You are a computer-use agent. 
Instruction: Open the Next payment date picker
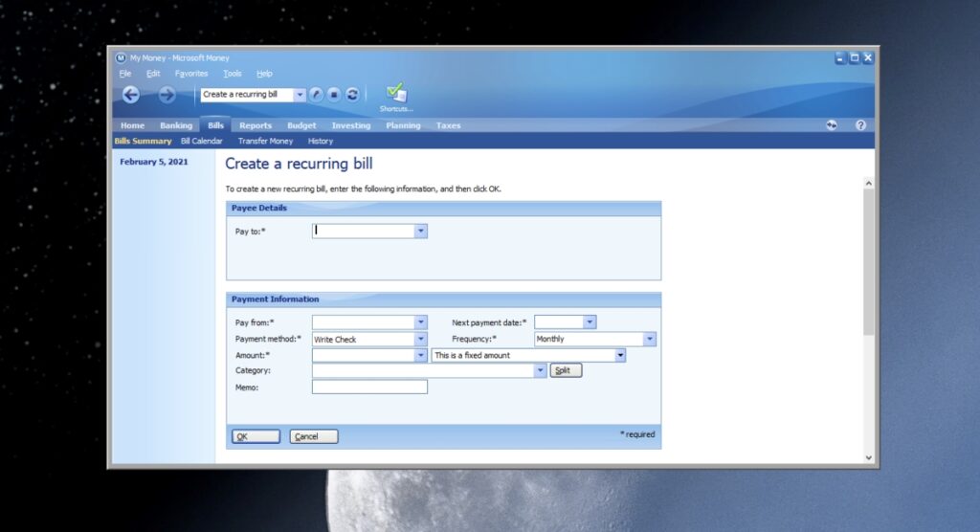[590, 322]
